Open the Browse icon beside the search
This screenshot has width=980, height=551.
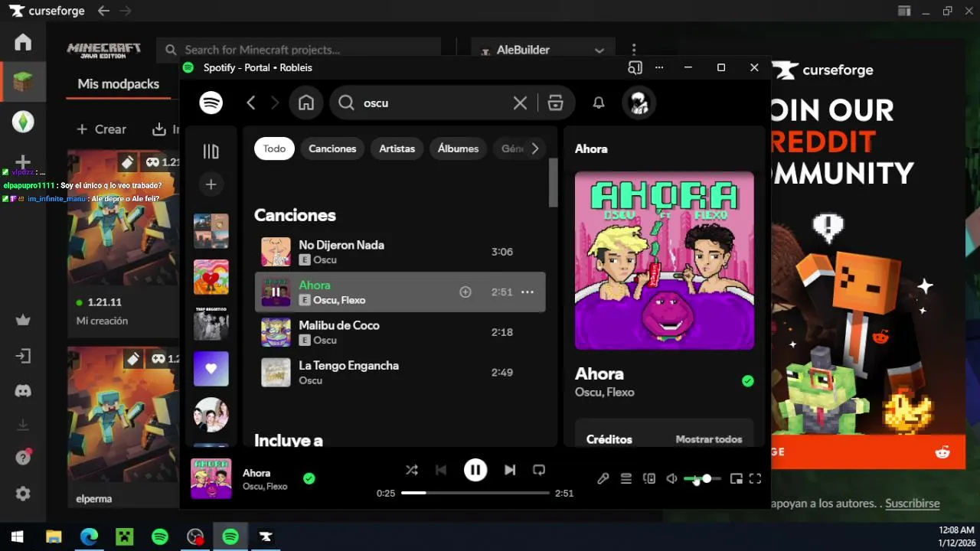[x=556, y=103]
